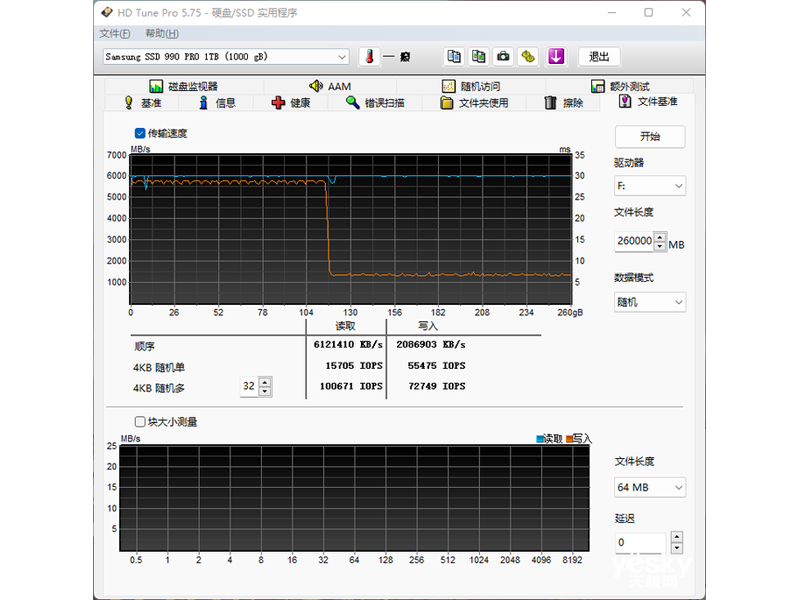Click the queue depth 32 input field
This screenshot has width=800, height=600.
point(249,387)
